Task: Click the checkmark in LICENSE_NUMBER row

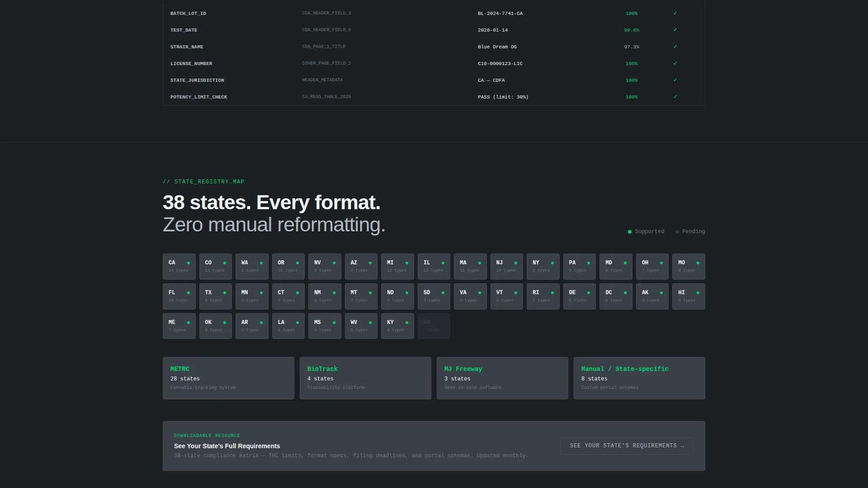Action: (x=675, y=64)
